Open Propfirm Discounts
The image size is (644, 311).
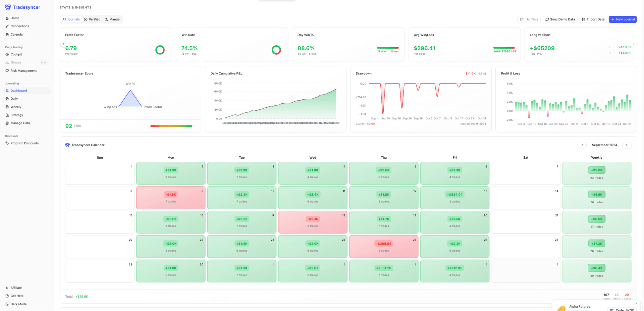point(24,143)
